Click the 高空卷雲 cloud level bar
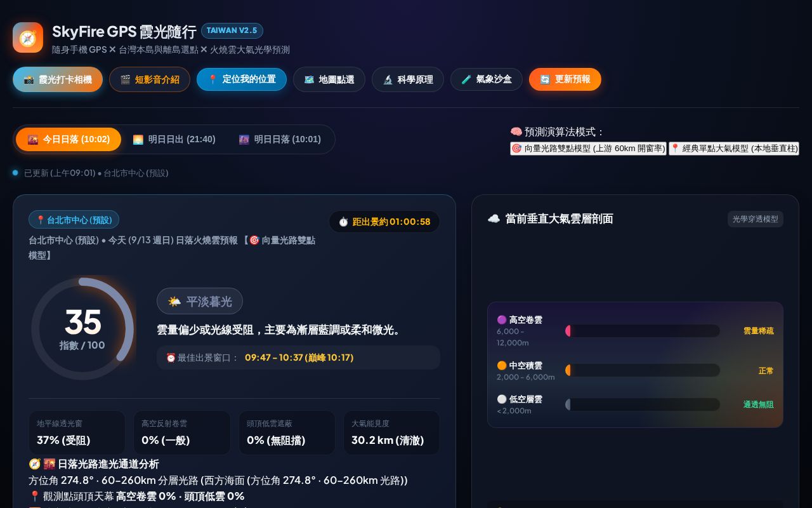The image size is (812, 508). [643, 331]
